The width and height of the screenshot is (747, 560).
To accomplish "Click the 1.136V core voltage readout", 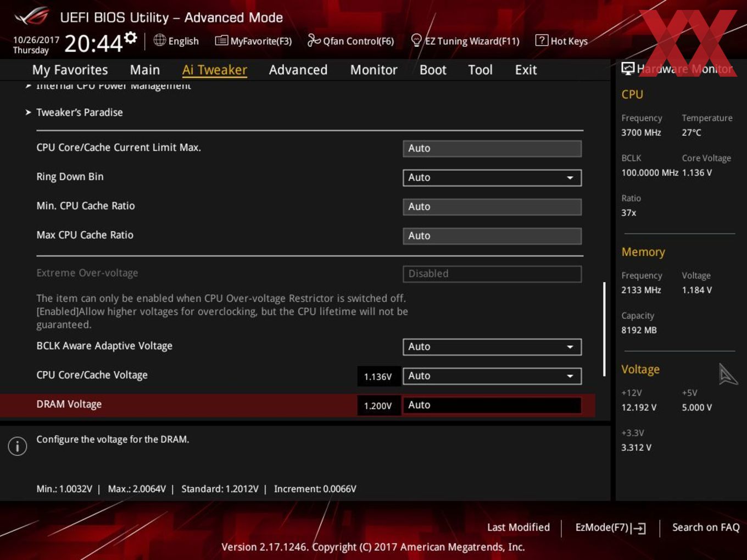I will point(378,376).
